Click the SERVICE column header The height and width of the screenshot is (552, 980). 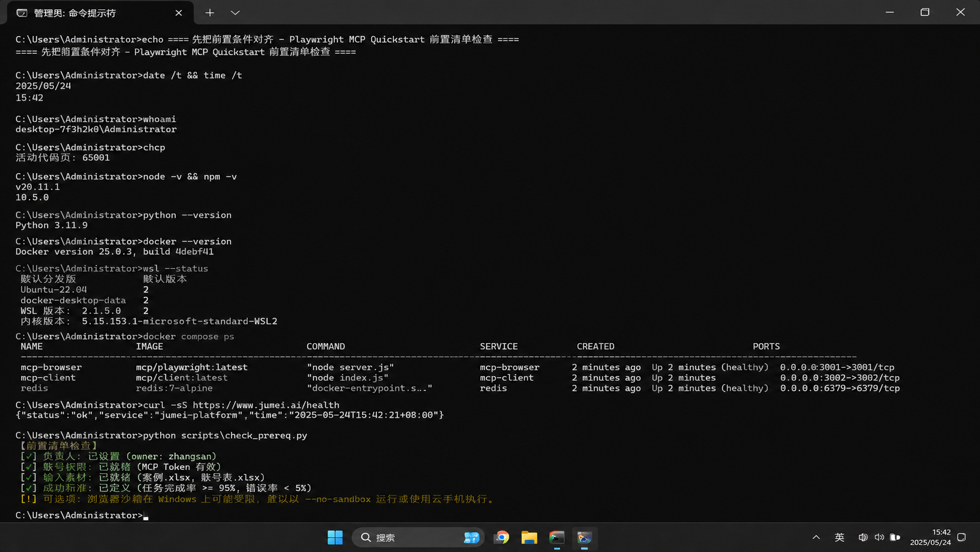pyautogui.click(x=499, y=347)
